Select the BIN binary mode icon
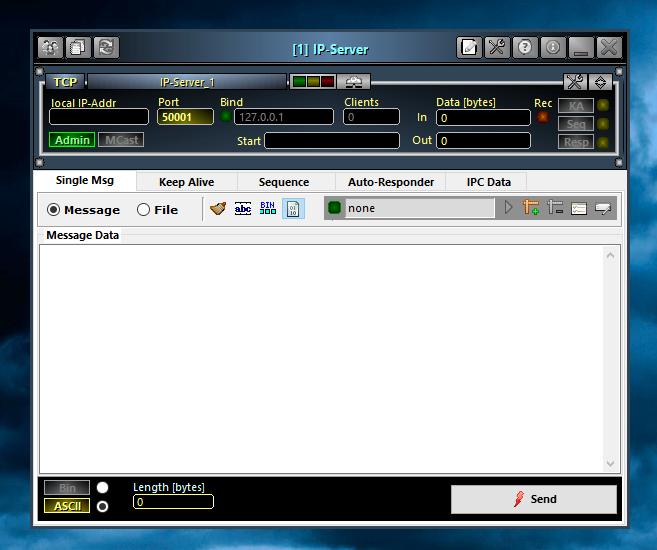Image resolution: width=657 pixels, height=550 pixels. coord(268,208)
